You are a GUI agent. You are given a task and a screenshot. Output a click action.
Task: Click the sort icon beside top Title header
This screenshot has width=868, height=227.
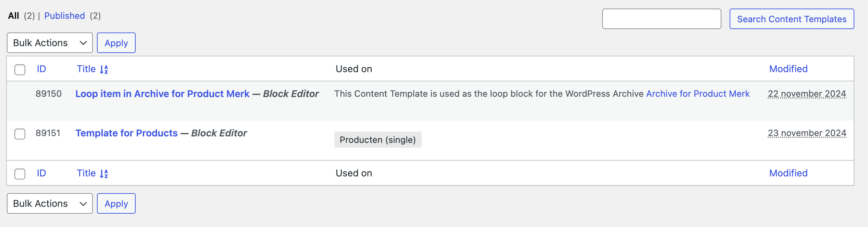(104, 69)
